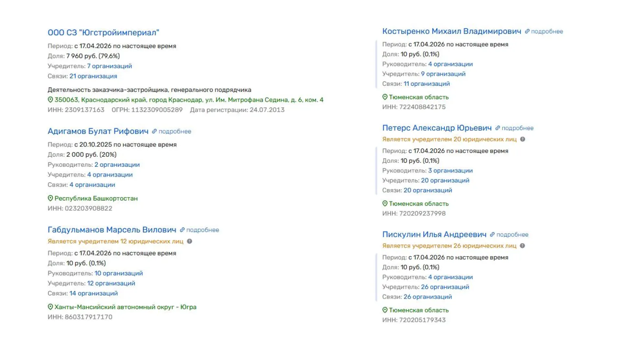
Task: Open Адигамов Булат Рифович profile
Action: pyautogui.click(x=98, y=131)
